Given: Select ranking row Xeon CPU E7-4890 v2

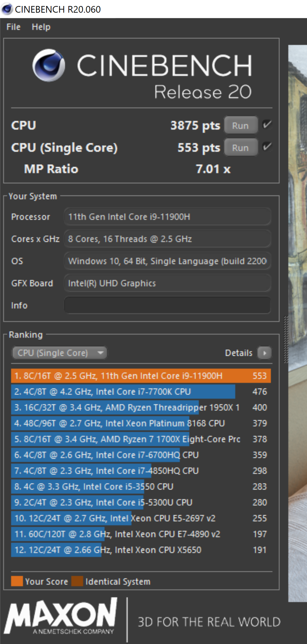Looking at the screenshot, I should click(141, 534).
